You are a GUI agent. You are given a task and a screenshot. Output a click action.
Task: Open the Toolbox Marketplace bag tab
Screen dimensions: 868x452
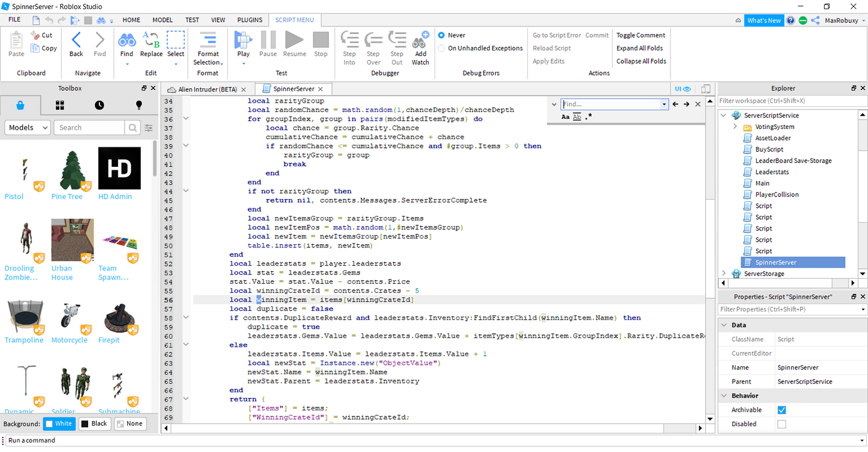(21, 105)
